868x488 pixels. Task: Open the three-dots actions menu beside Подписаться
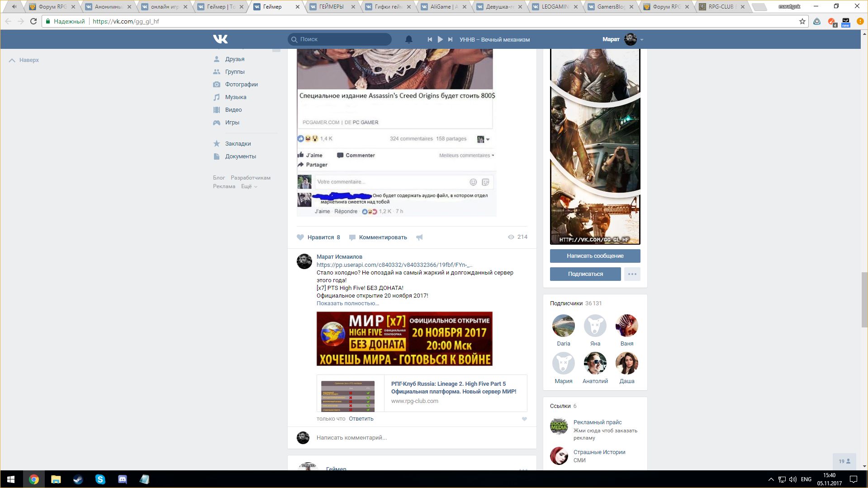click(632, 274)
